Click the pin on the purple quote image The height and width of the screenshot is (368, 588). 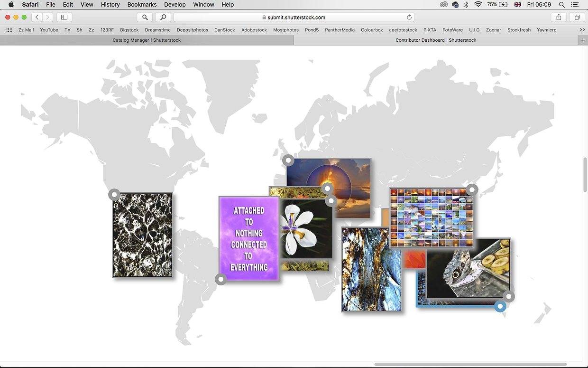pyautogui.click(x=220, y=279)
